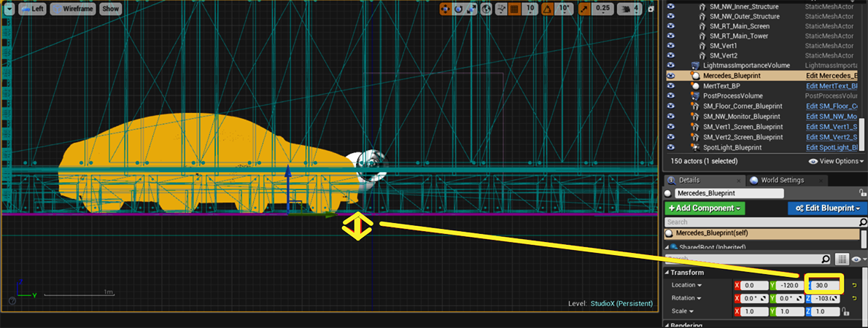Toggle world/local coordinate system globe icon
Viewport: 868px width, 328px height.
tap(487, 9)
